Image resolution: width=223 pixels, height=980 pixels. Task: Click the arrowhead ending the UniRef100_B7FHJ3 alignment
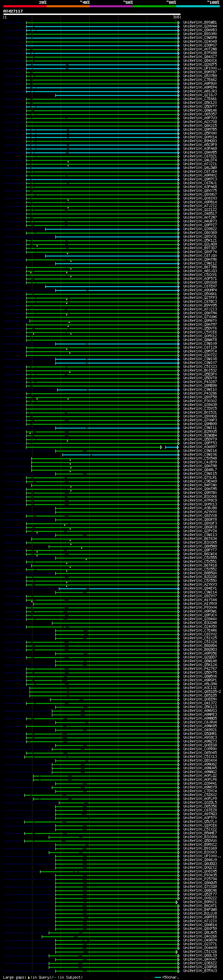pos(179,971)
